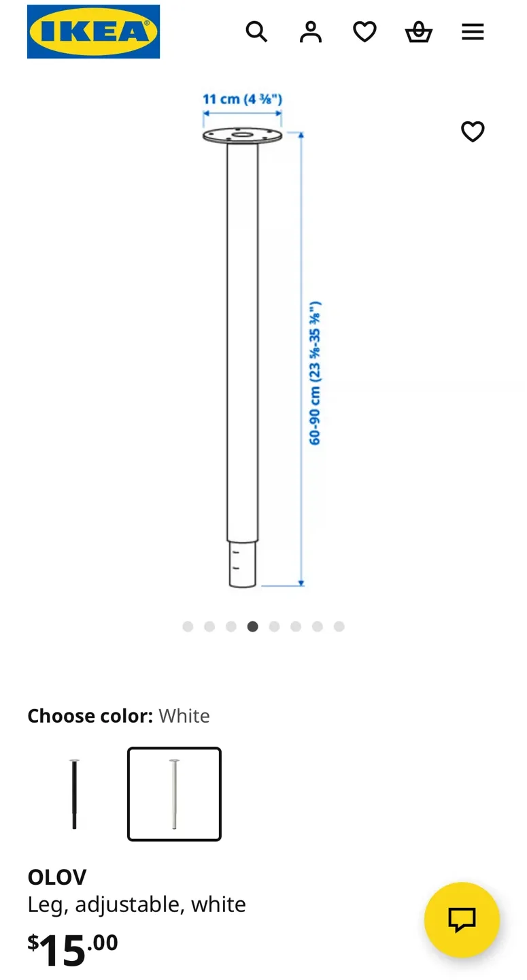
Task: Click the Choose color label
Action: (x=90, y=715)
